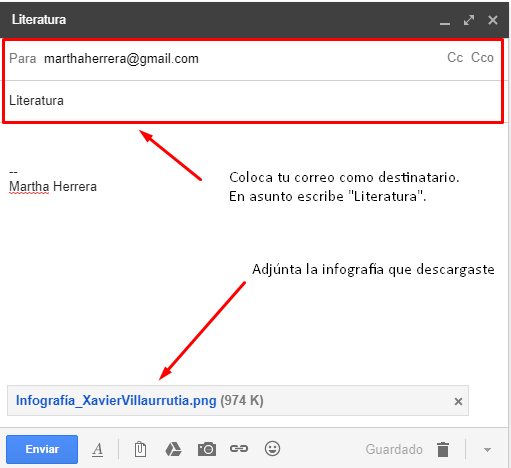Click the insert link icon
511x468 pixels.
pyautogui.click(x=239, y=449)
